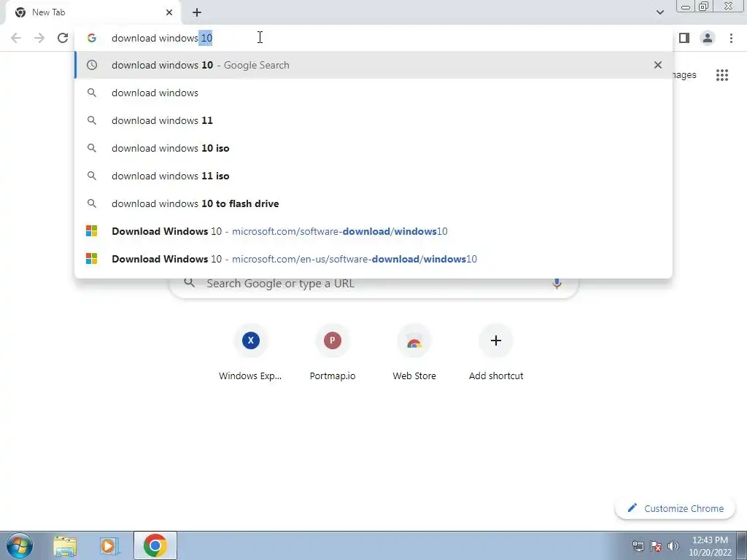This screenshot has width=747, height=560.
Task: Go back using the back arrow
Action: coord(16,38)
